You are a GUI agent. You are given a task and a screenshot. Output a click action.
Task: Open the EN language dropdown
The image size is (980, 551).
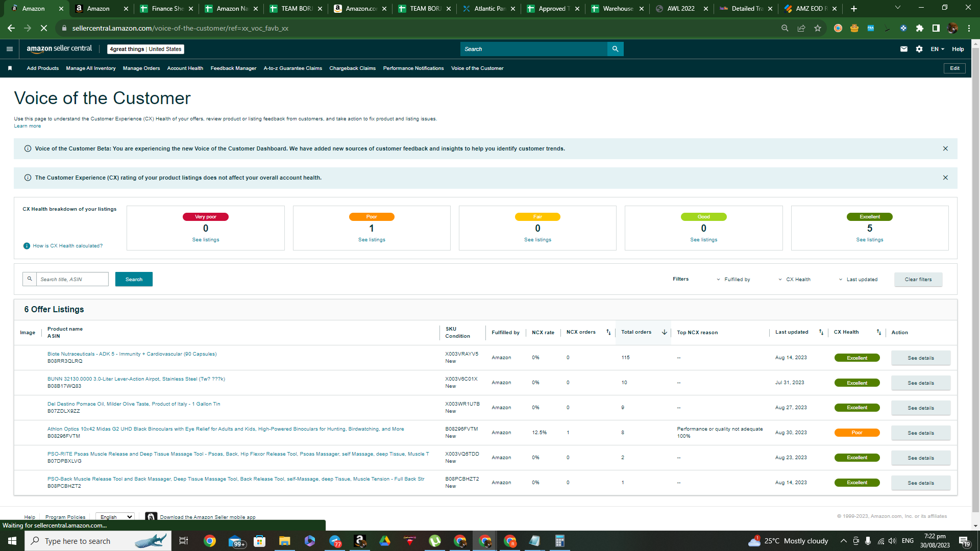point(938,49)
